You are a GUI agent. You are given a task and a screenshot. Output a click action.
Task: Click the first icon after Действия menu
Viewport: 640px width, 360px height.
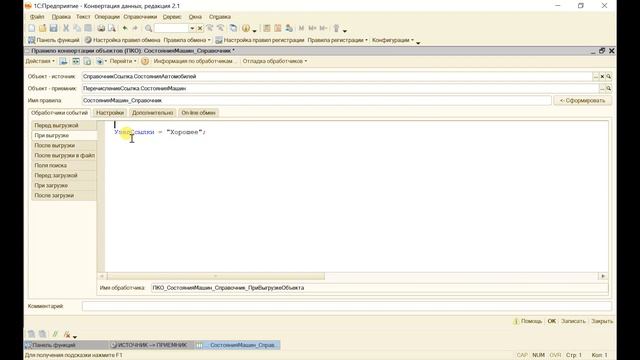pos(63,61)
